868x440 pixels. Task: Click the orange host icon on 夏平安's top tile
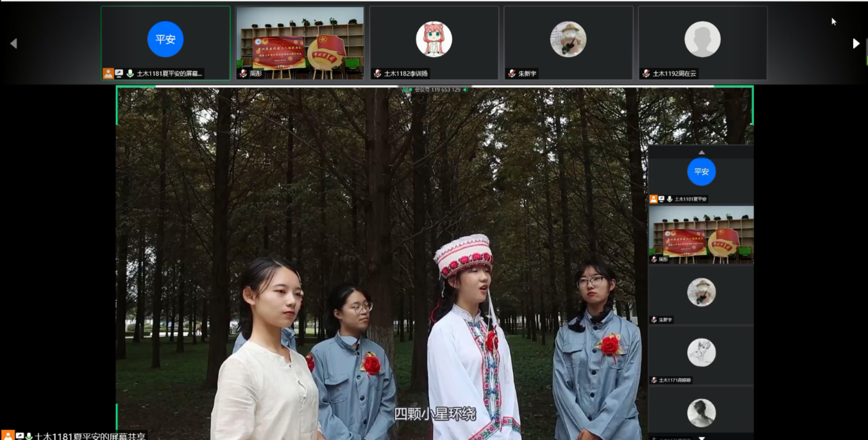[108, 73]
